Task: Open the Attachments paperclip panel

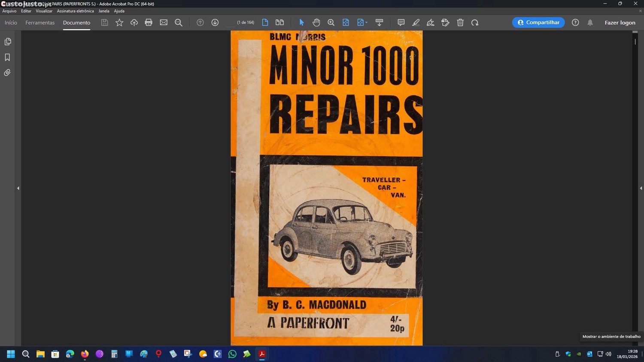Action: [x=7, y=73]
